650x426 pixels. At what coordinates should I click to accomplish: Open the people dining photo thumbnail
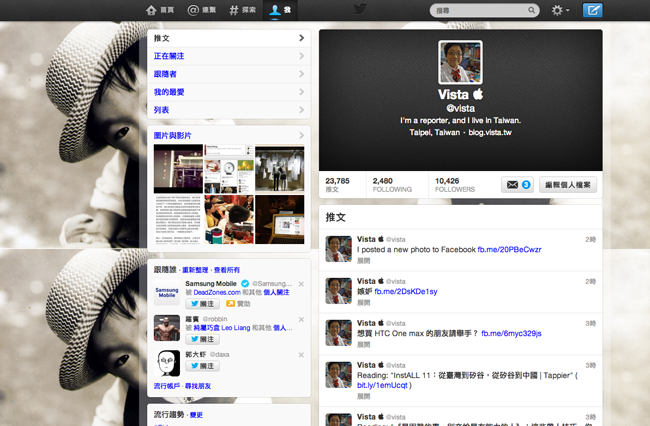[229, 219]
